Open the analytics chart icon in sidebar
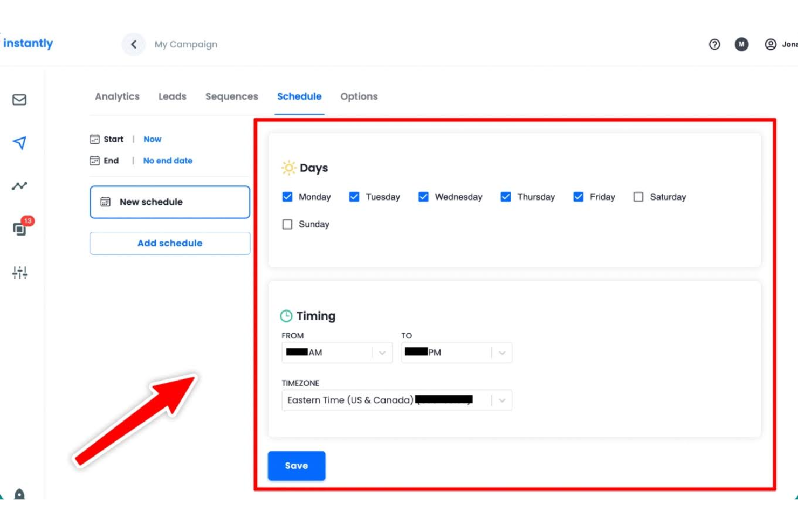This screenshot has height=532, width=798. 19,185
